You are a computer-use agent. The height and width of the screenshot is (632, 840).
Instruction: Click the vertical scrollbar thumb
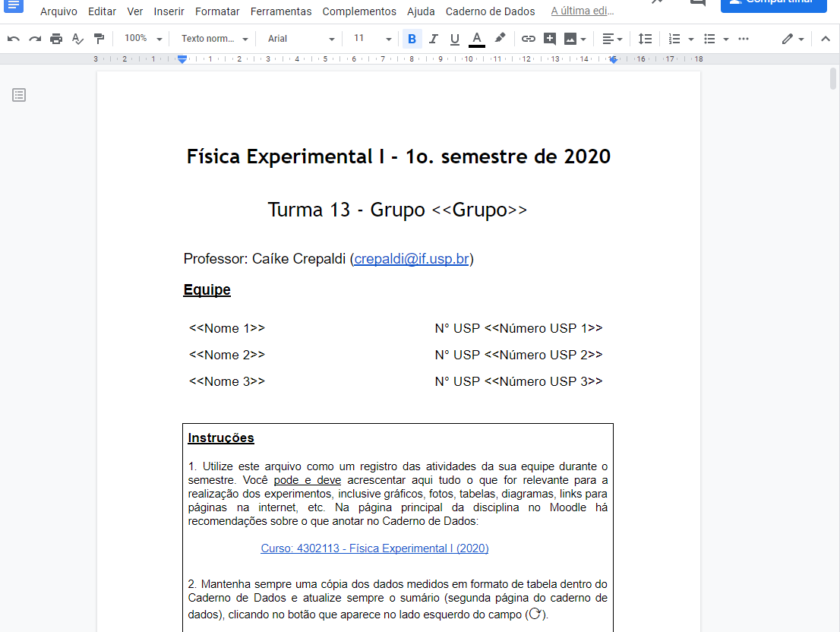[833, 78]
